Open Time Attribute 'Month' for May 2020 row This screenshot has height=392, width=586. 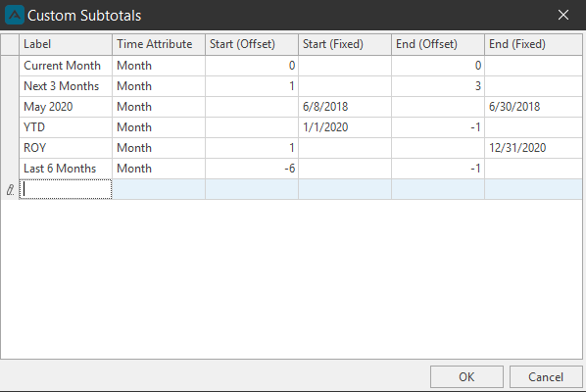(159, 107)
